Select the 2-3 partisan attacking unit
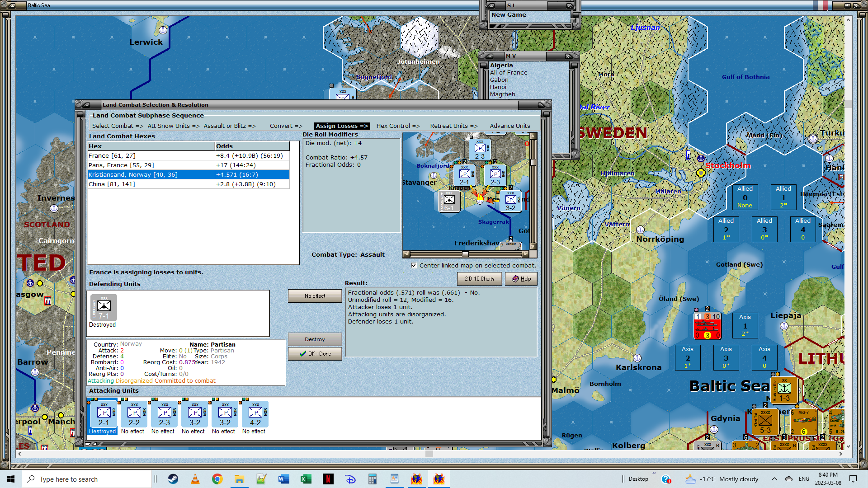 pyautogui.click(x=164, y=414)
